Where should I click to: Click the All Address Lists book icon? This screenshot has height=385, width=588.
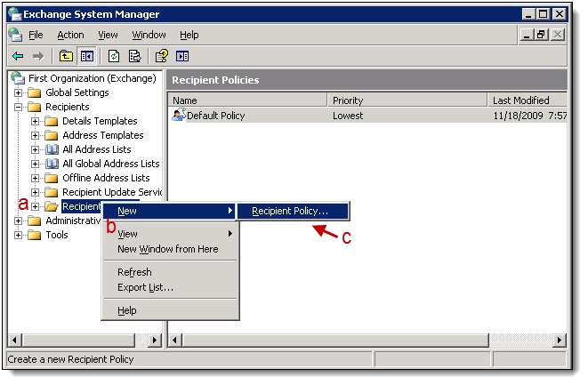(52, 149)
